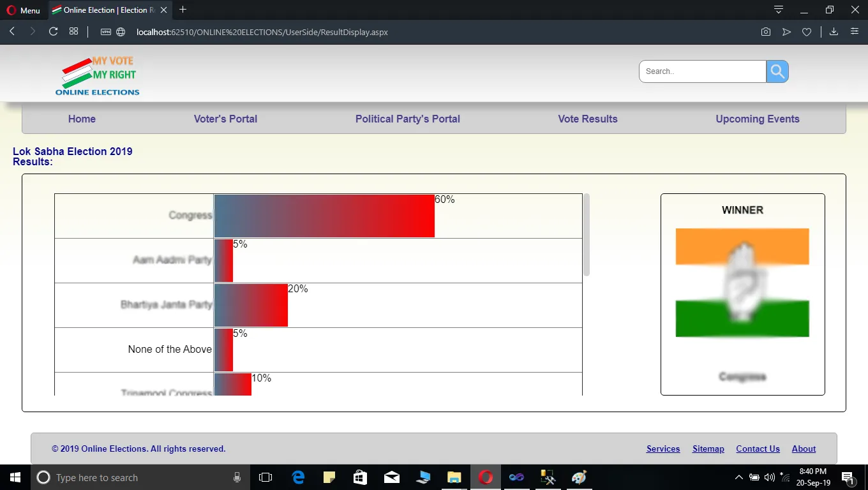Open the Contact Us footer link

(758, 449)
